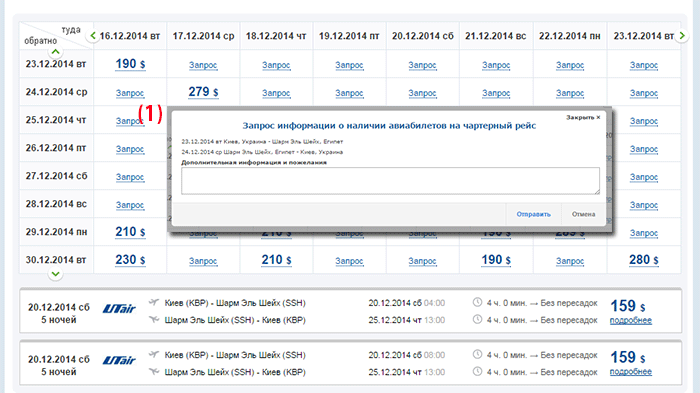Click clock icon beside 04:00 outbound duration
The height and width of the screenshot is (393, 700).
pos(477,302)
